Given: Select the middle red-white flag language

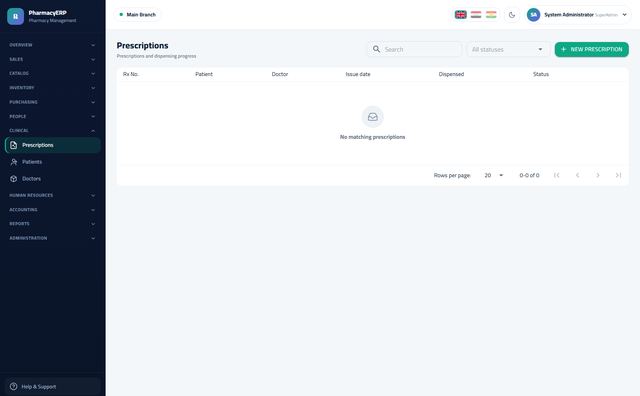Looking at the screenshot, I should 476,15.
